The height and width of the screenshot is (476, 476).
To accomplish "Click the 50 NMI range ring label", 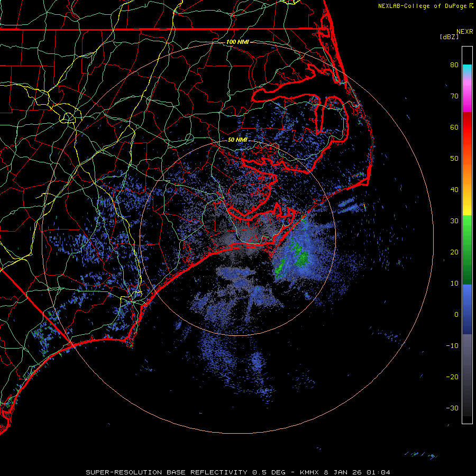I will [x=237, y=140].
